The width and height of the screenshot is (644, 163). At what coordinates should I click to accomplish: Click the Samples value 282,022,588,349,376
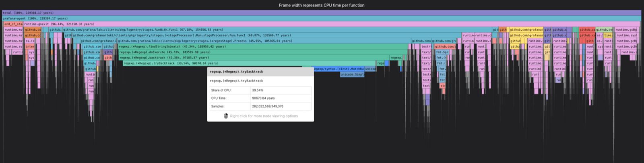[268, 106]
